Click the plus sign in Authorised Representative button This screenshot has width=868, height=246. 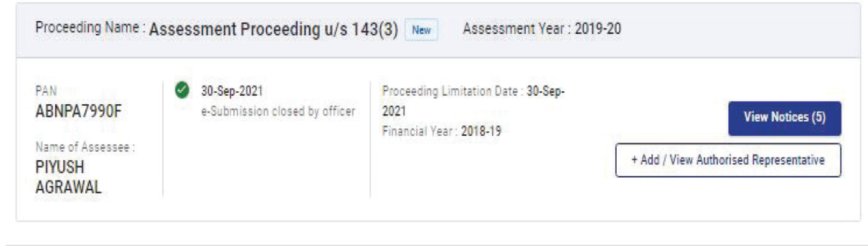(x=635, y=160)
